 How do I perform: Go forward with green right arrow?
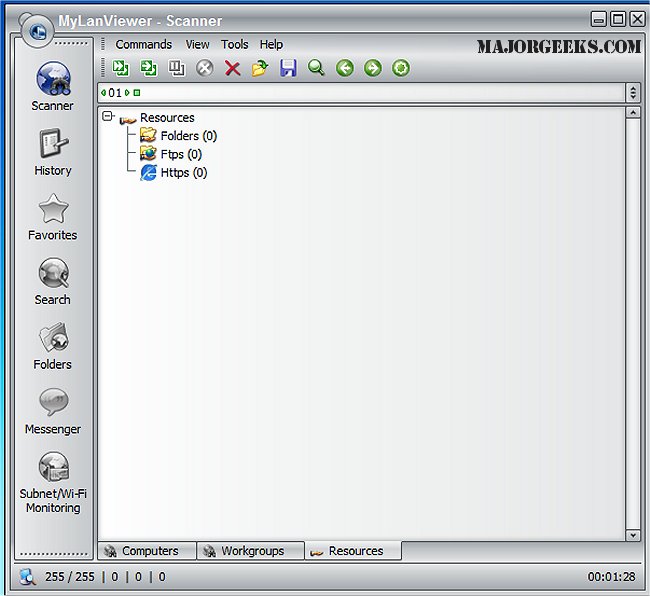click(x=373, y=68)
